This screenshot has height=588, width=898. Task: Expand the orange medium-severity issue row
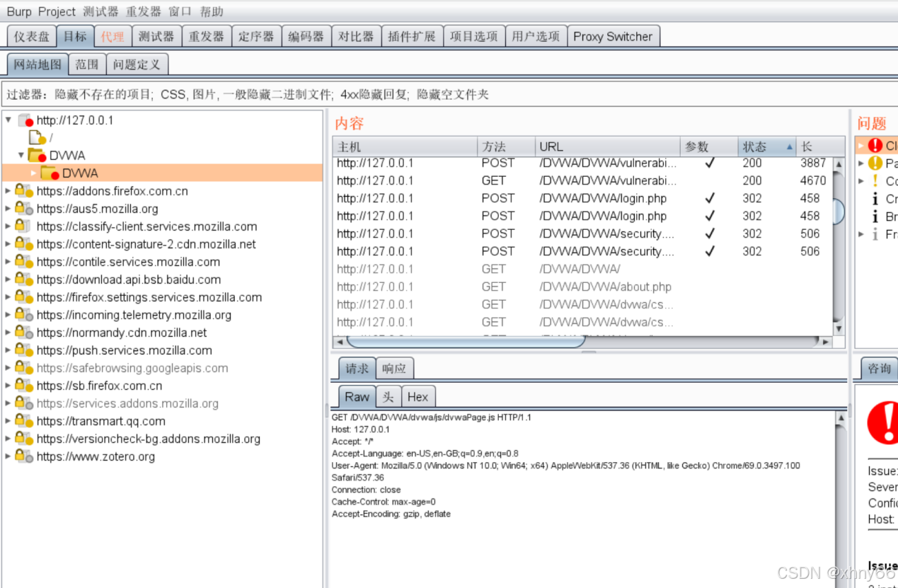click(861, 163)
